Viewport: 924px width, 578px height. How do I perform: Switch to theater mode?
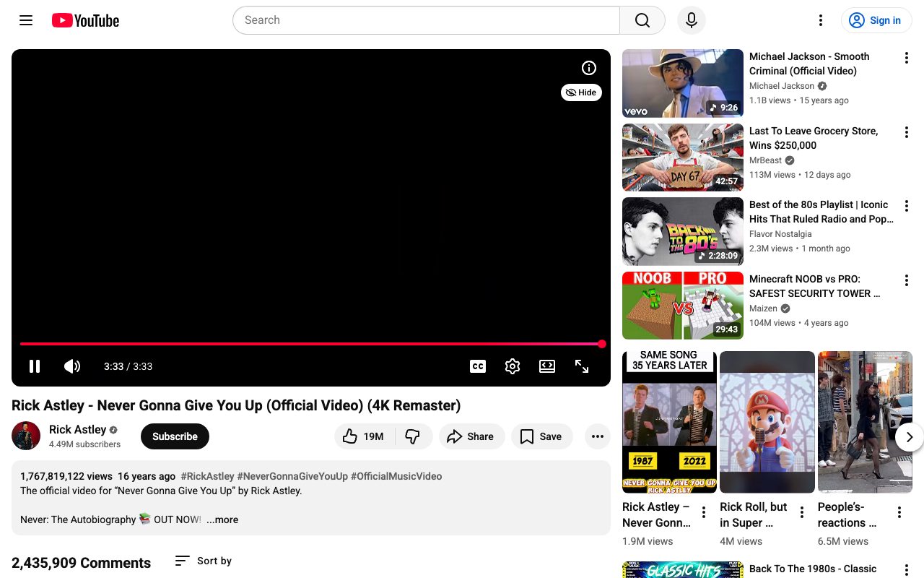(547, 366)
